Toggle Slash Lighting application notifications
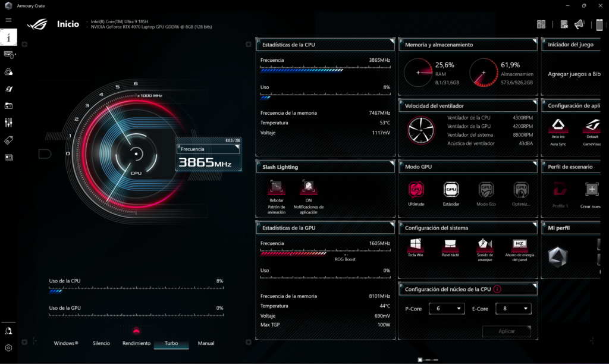 click(308, 188)
